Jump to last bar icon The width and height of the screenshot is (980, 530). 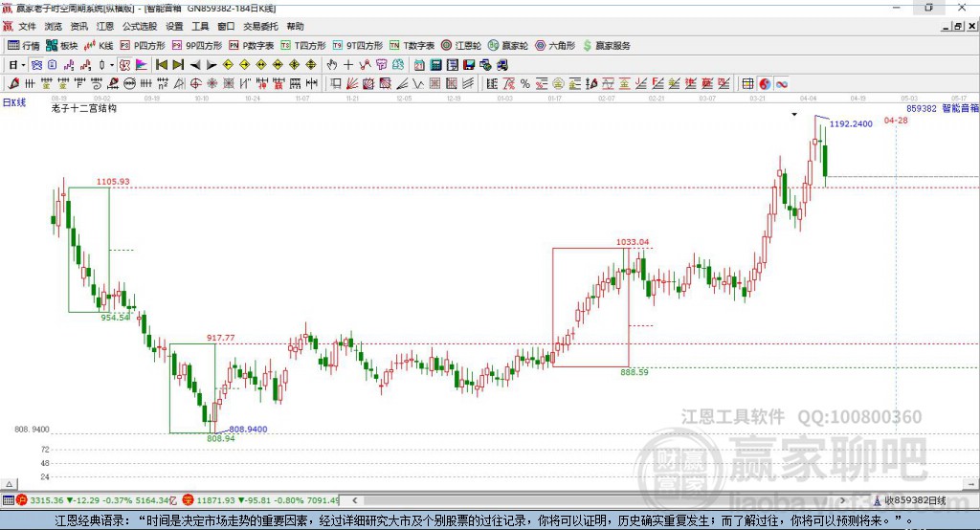(178, 65)
